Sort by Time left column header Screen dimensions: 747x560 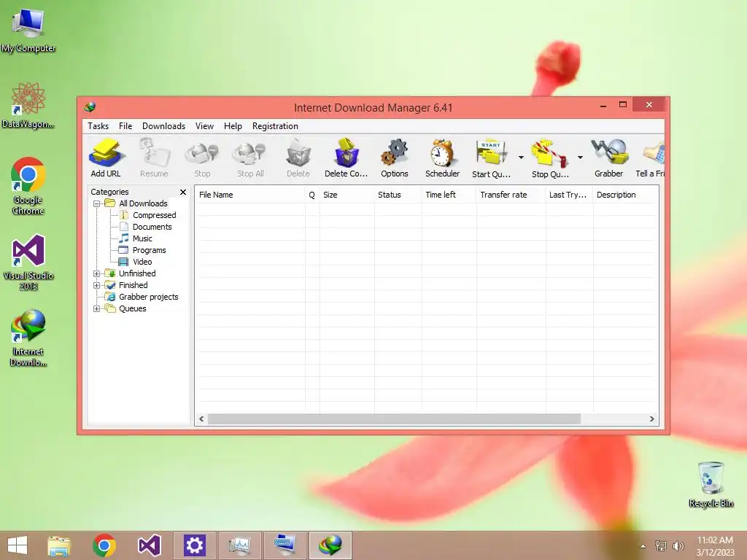pyautogui.click(x=449, y=195)
